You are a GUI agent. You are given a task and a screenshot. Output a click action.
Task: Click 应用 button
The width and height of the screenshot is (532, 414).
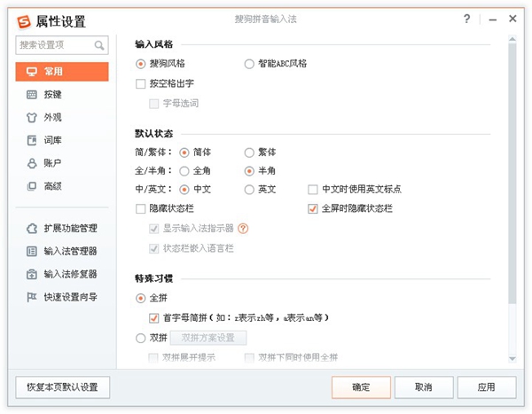[x=487, y=387]
